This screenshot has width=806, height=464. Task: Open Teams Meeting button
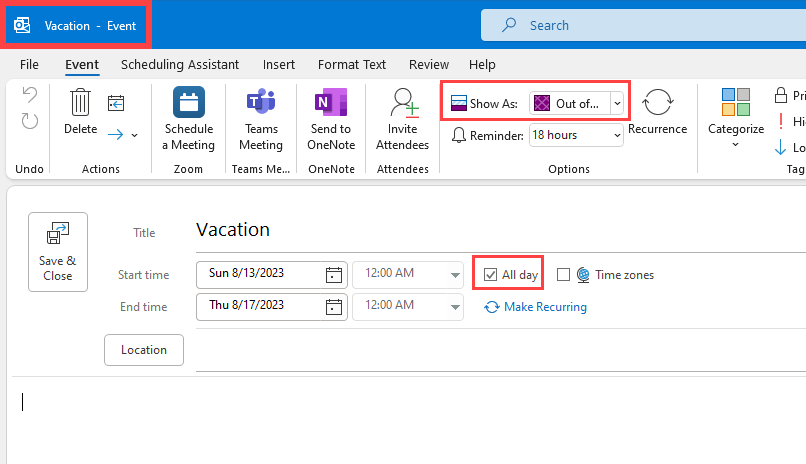(x=261, y=119)
